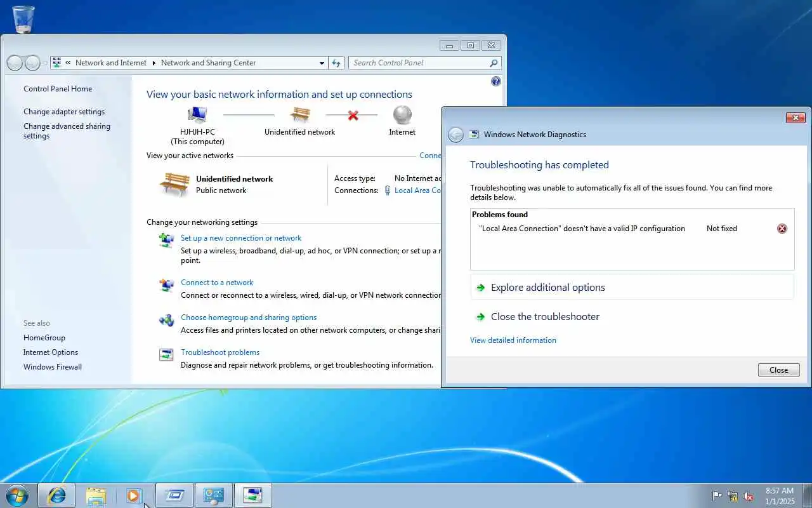Click the on-screen keyboard taskbar button
This screenshot has height=508, width=812.
click(x=174, y=495)
